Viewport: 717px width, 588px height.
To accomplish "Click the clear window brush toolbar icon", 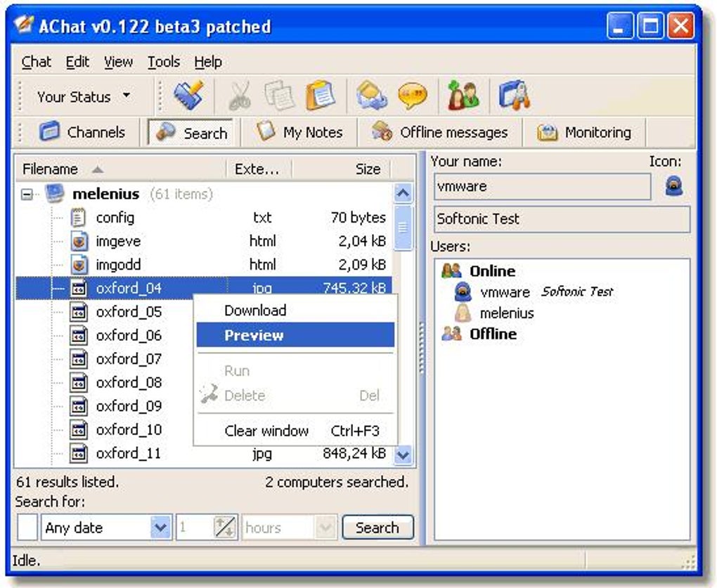I will tap(188, 96).
